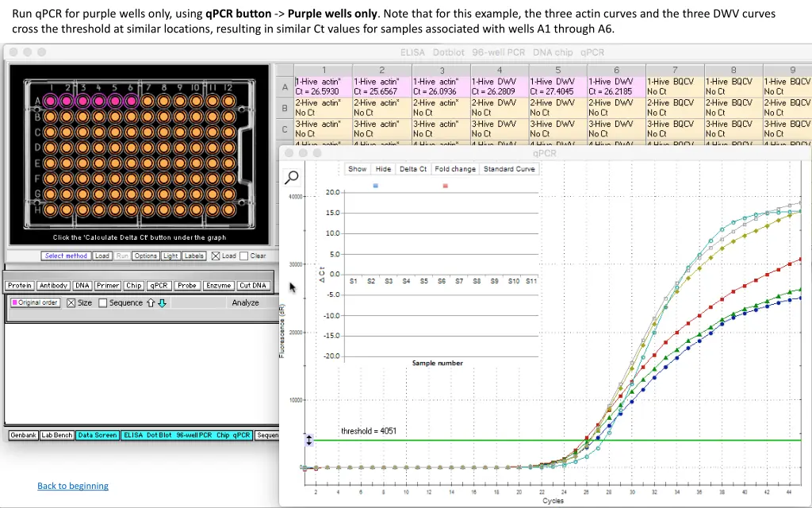Open the Lab Bench tab

pos(57,435)
